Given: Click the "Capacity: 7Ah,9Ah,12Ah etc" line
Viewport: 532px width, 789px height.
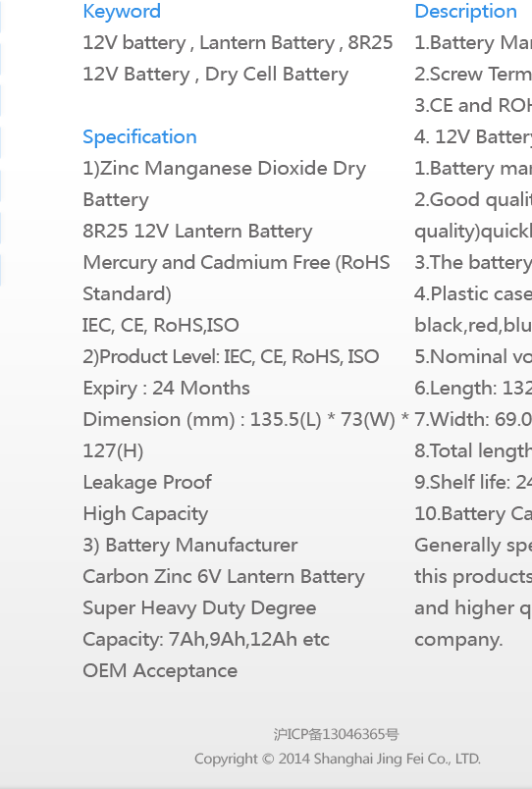Looking at the screenshot, I should tap(206, 640).
